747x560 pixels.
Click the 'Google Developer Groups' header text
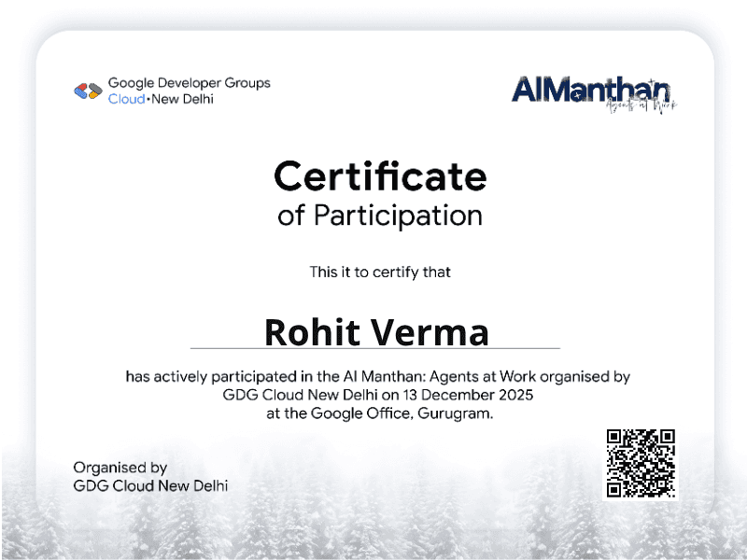coord(190,83)
